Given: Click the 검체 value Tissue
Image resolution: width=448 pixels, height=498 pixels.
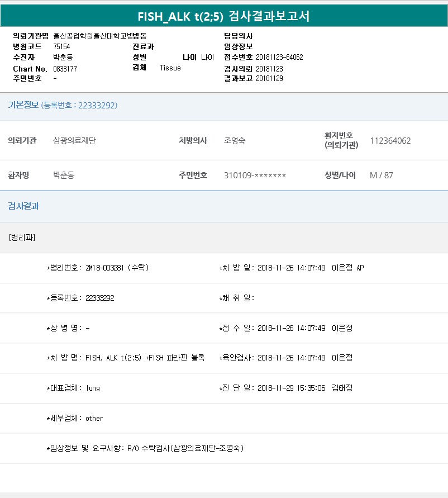Looking at the screenshot, I should [x=170, y=68].
